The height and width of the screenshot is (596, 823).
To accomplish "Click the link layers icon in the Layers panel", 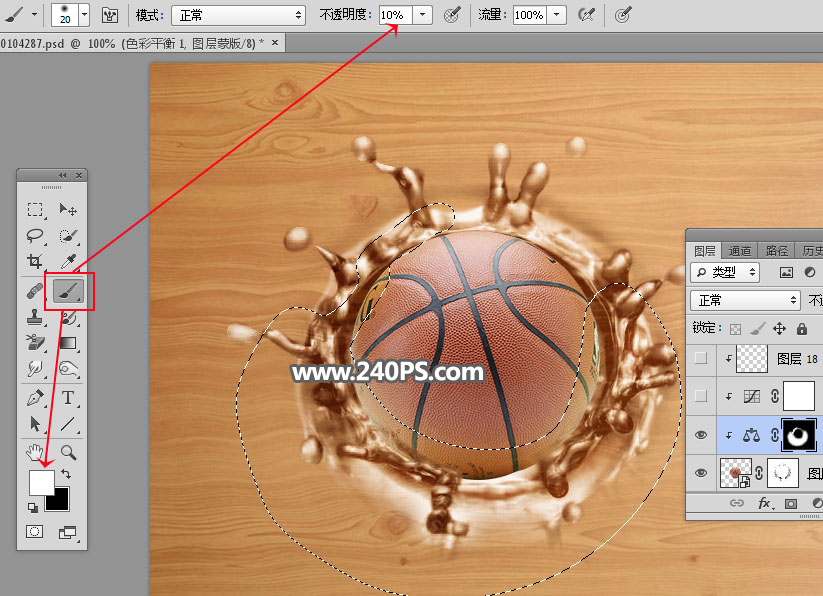I will coord(737,504).
